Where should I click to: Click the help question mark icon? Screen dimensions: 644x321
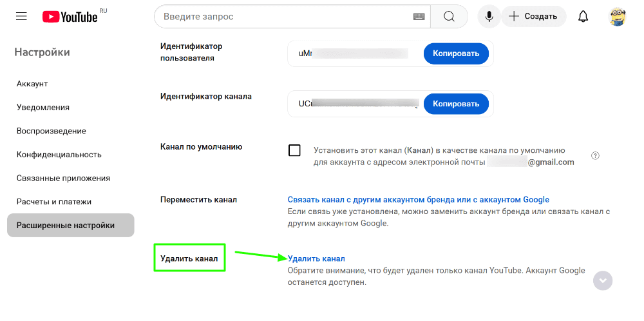point(595,156)
